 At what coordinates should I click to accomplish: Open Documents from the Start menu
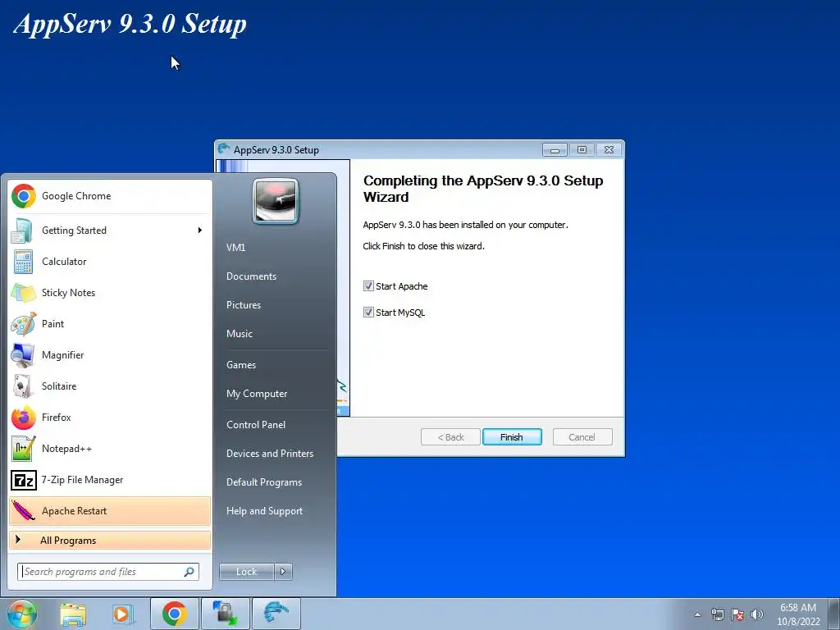click(251, 276)
